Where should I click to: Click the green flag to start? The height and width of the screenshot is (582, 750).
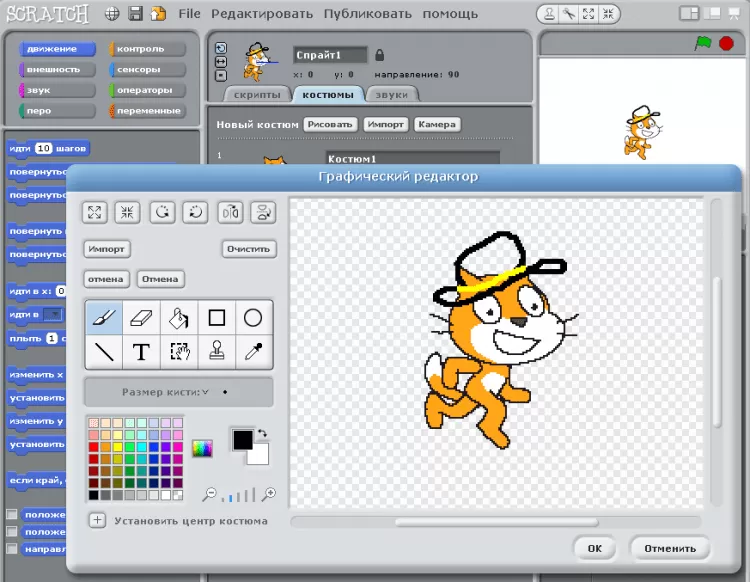click(703, 44)
